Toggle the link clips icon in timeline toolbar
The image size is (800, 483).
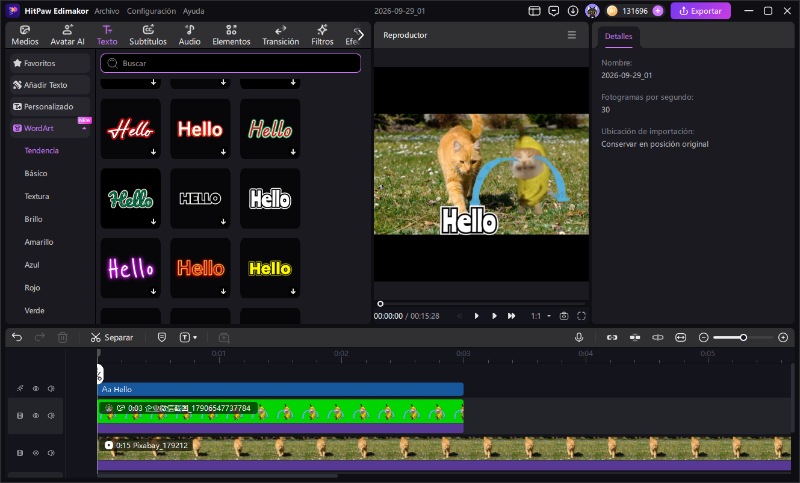612,337
